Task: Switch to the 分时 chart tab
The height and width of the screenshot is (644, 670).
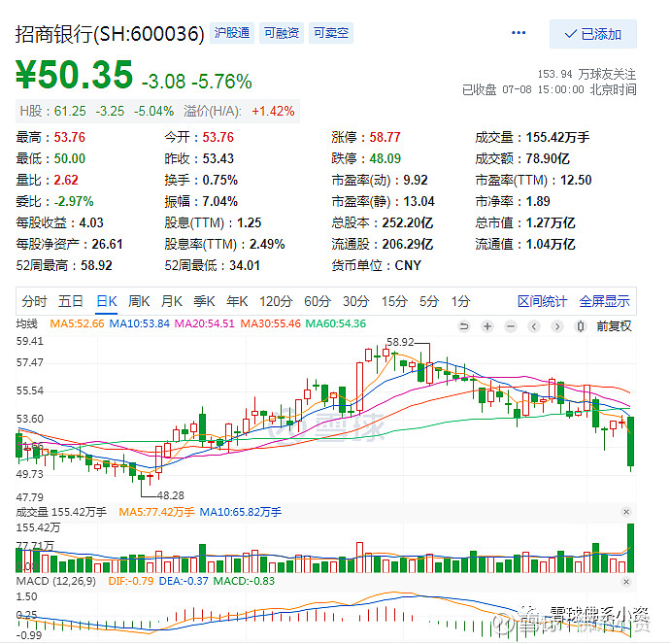Action: 34,301
